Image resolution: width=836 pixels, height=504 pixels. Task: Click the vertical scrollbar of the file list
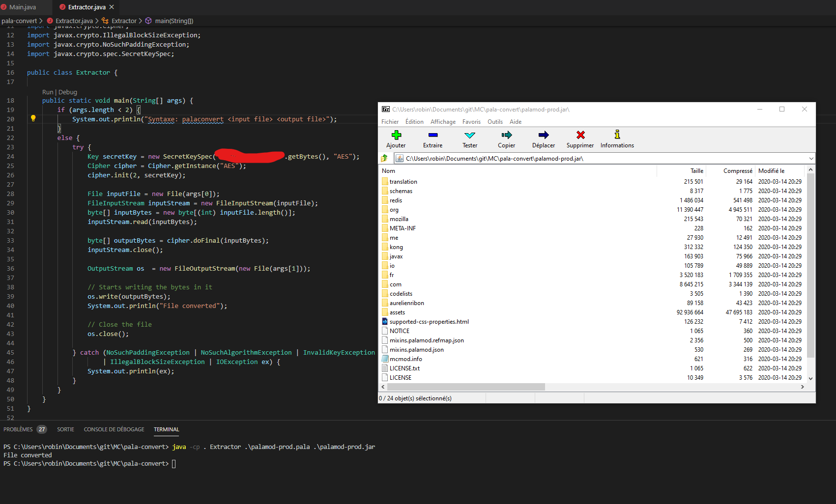810,265
